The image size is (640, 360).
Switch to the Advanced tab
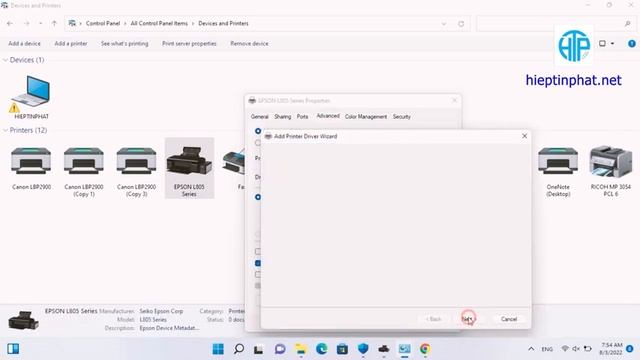(328, 116)
